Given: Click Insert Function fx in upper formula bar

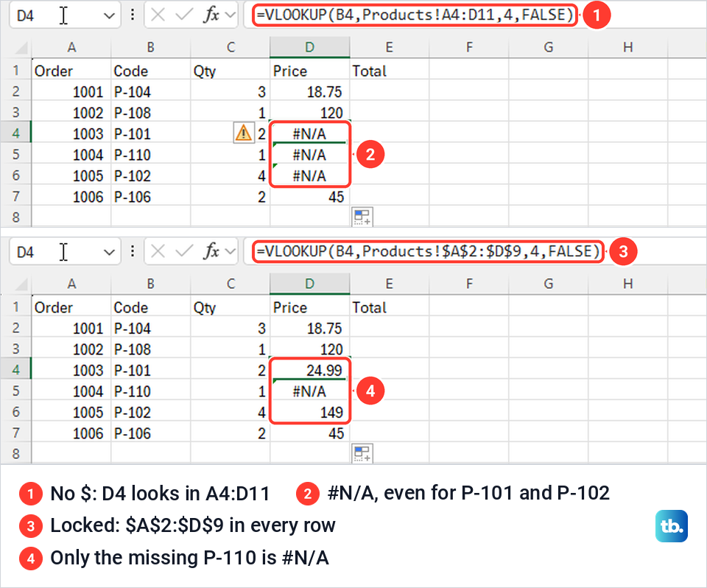Looking at the screenshot, I should 211,15.
